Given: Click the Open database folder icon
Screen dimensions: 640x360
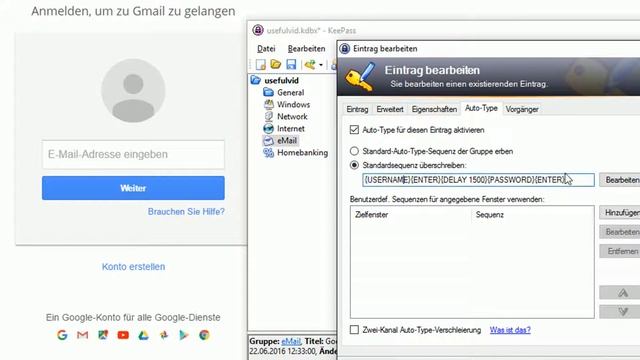Looking at the screenshot, I should coord(276,64).
